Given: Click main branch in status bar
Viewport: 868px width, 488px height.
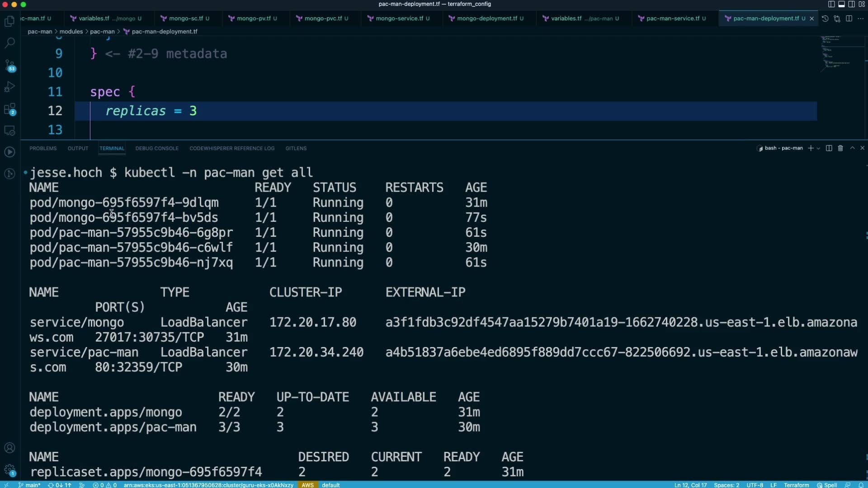Looking at the screenshot, I should (29, 485).
